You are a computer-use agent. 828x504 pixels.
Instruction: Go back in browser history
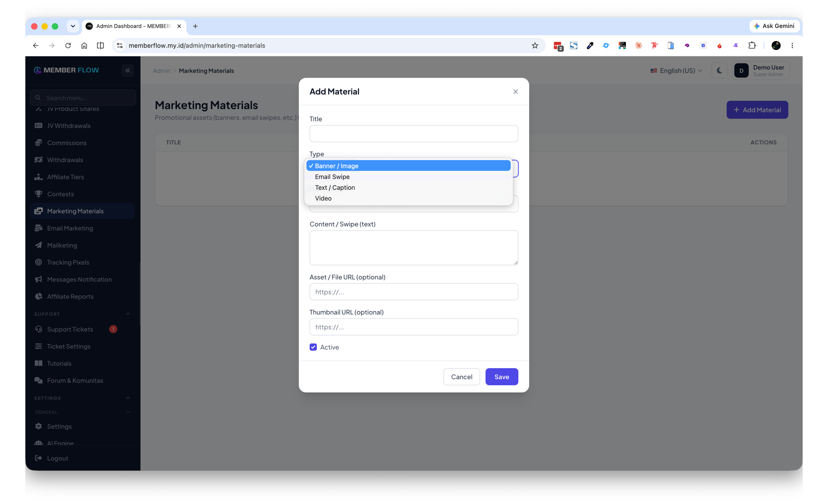point(36,45)
